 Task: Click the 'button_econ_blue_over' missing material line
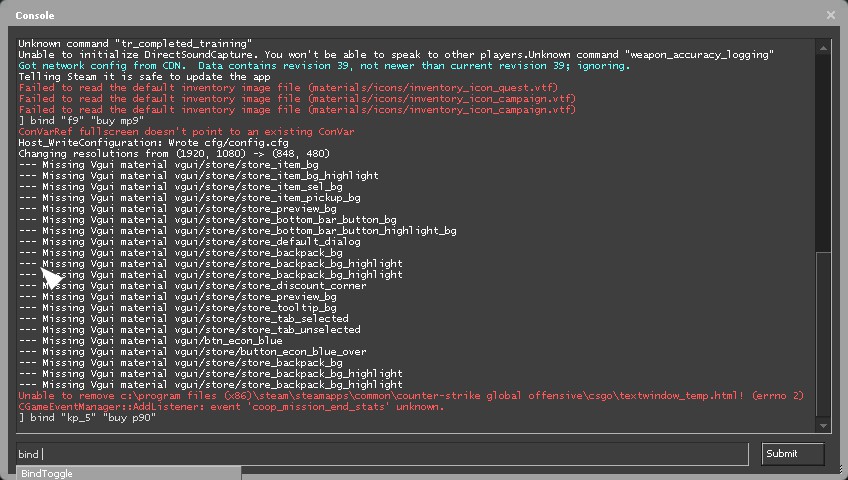tap(193, 351)
